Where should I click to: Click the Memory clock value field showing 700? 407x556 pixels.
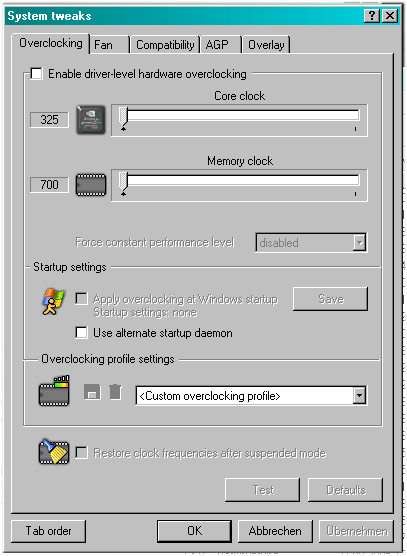pos(49,185)
